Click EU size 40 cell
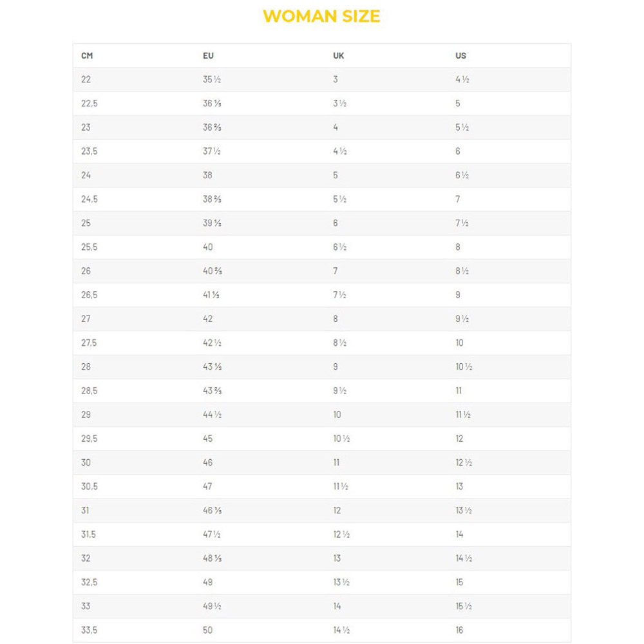The image size is (644, 644). pos(208,247)
